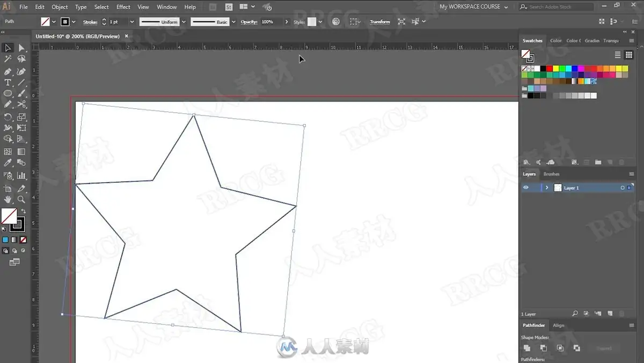Enable Draw Behind mode
644x363 pixels.
click(14, 251)
